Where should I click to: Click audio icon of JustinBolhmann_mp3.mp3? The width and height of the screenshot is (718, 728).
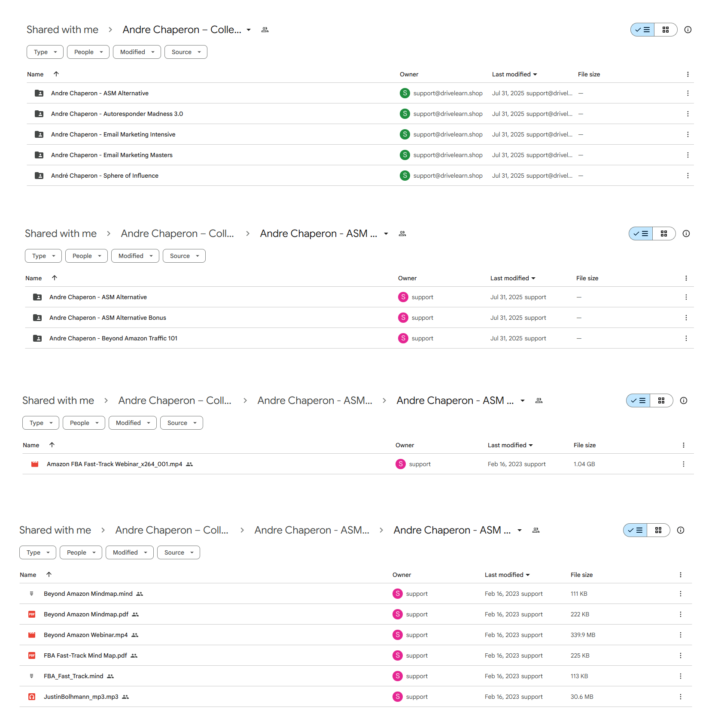point(32,697)
